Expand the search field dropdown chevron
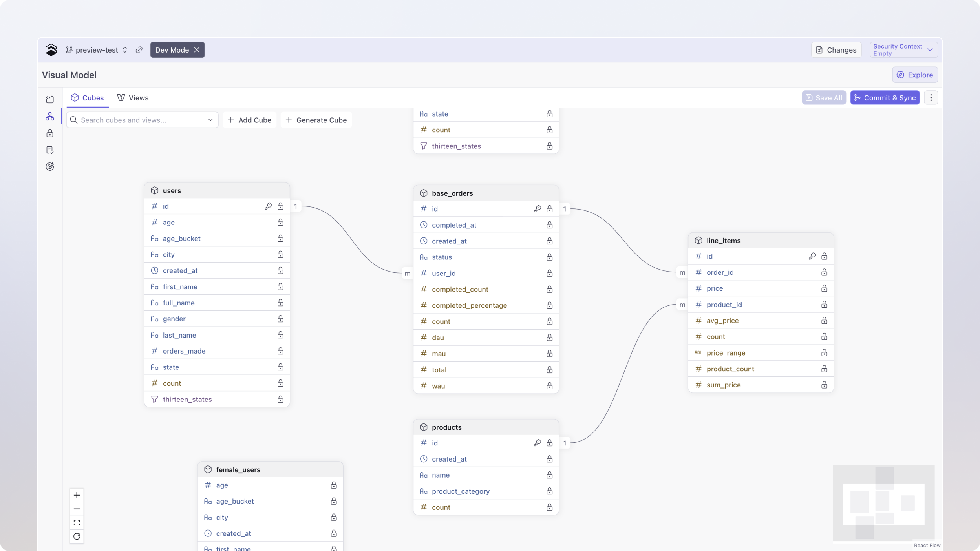 [x=210, y=120]
